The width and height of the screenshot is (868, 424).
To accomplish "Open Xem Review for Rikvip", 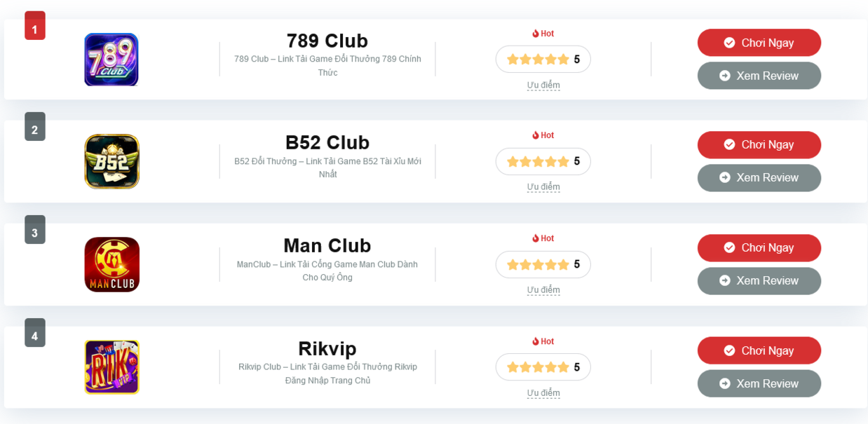I will pyautogui.click(x=759, y=383).
